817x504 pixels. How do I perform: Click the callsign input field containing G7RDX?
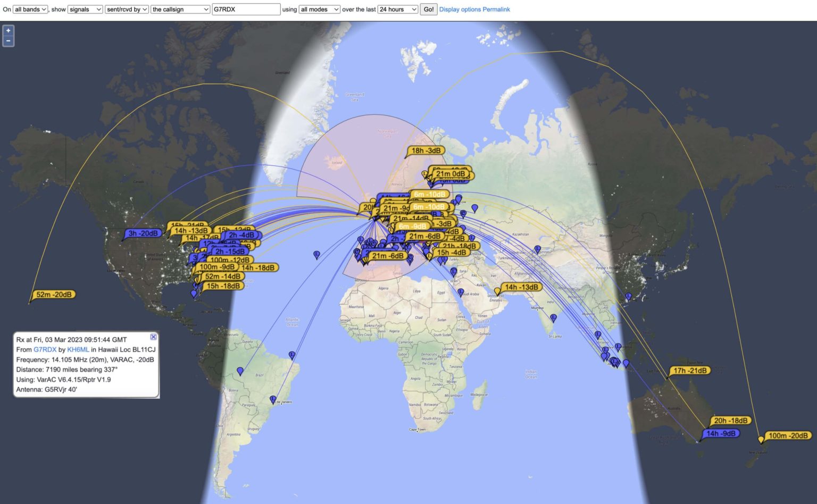(246, 10)
